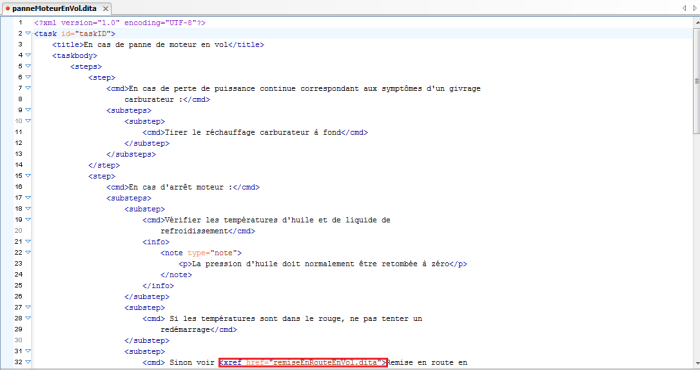Collapse the cmd fold on line 19
The width and height of the screenshot is (700, 370).
pos(28,219)
